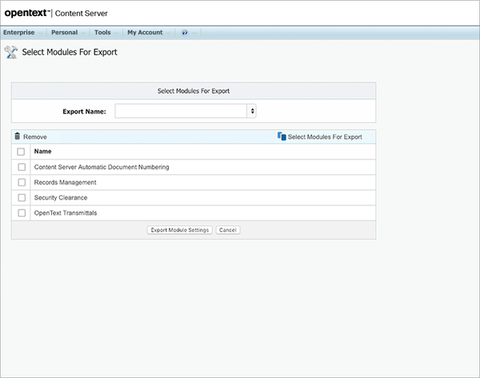This screenshot has height=378, width=480.
Task: Toggle the select-all checkbox beside Name
Action: tap(21, 152)
